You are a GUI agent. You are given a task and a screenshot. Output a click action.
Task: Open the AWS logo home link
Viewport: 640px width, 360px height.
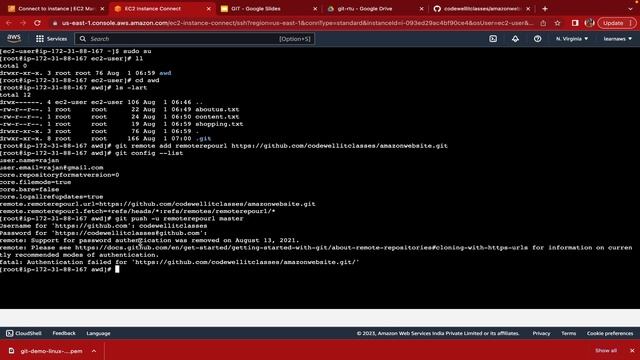pos(14,38)
